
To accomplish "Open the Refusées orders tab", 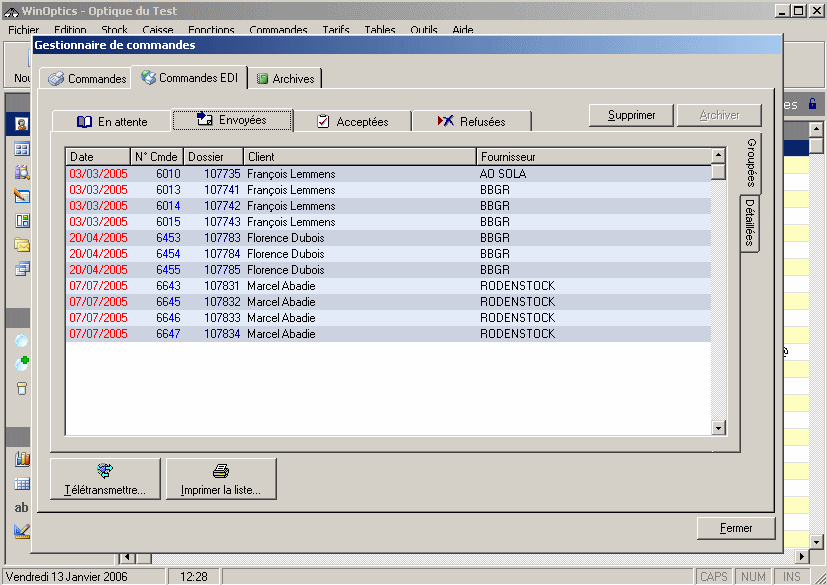I will click(x=471, y=122).
